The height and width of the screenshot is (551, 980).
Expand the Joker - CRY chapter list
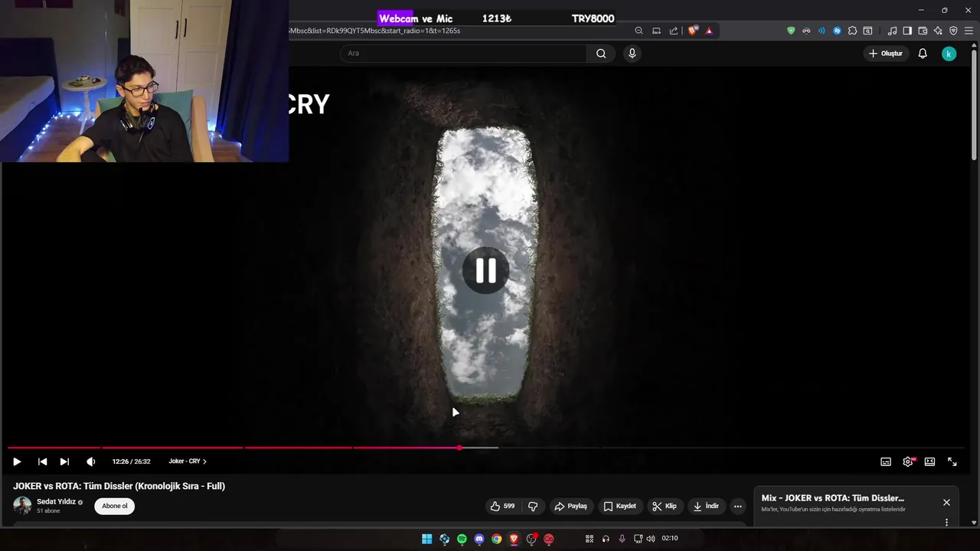tap(188, 461)
